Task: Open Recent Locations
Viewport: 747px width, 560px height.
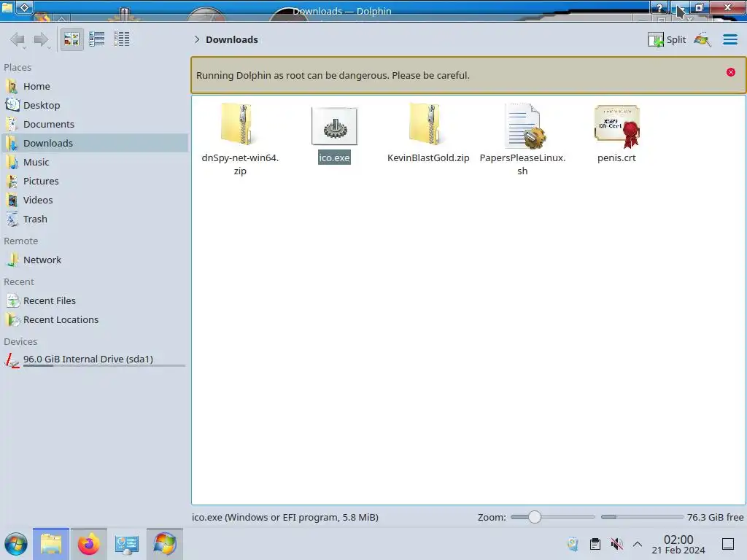Action: coord(94,320)
